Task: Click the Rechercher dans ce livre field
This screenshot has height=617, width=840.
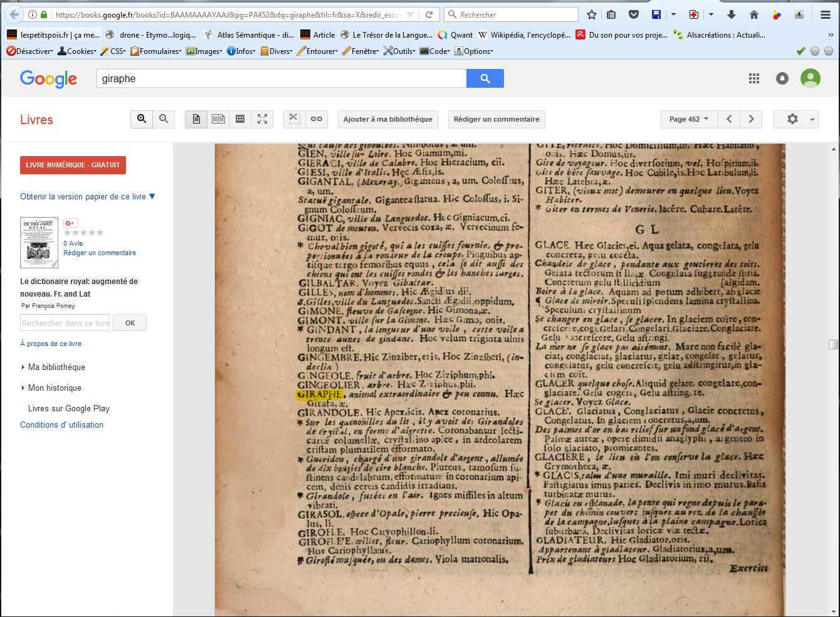Action: point(65,323)
